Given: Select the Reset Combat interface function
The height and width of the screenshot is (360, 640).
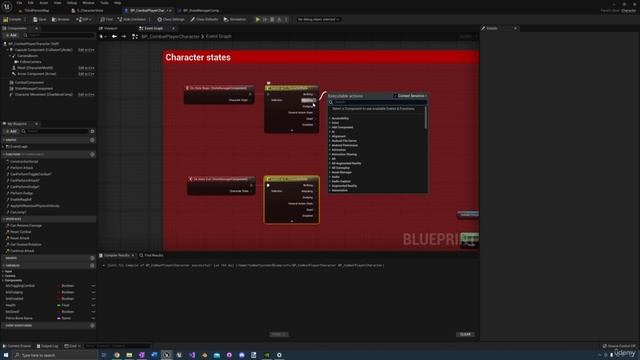Looking at the screenshot, I should tap(20, 232).
